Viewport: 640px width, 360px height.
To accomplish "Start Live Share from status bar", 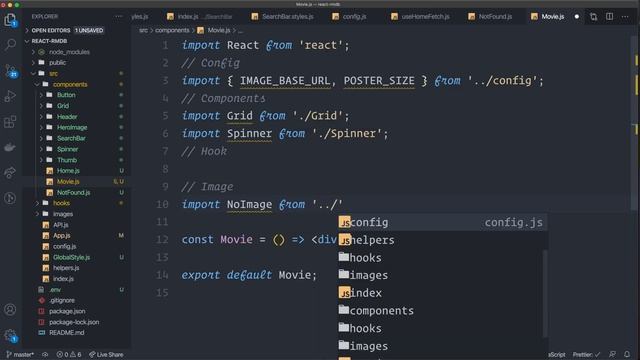I will click(x=106, y=354).
